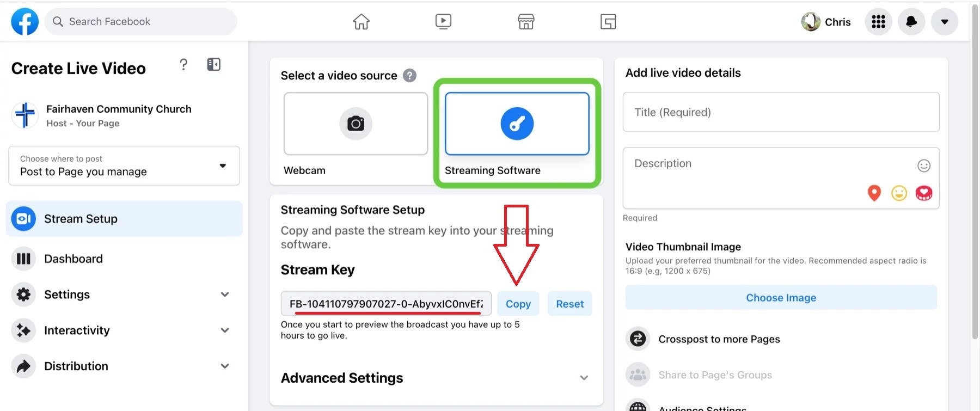The image size is (980, 411).
Task: Open the notifications bell icon
Action: (911, 22)
